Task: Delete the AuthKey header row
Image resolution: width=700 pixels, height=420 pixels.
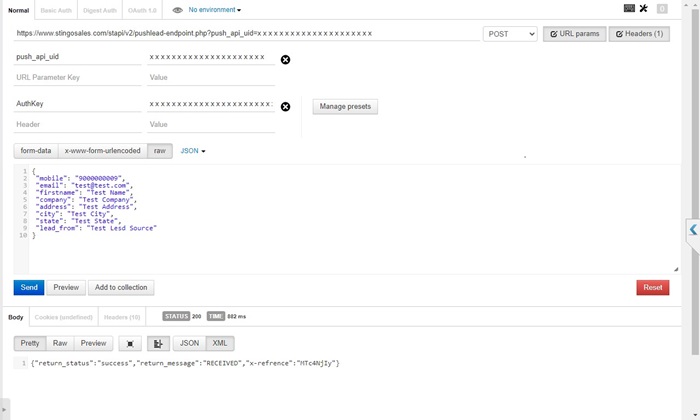Action: coord(285,107)
